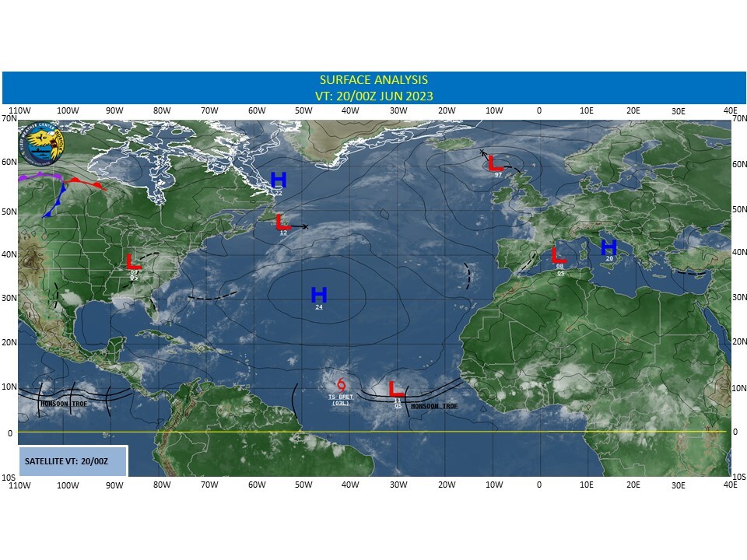The image size is (747, 560).
Task: Click the red L east of TS Bret
Action: pyautogui.click(x=396, y=389)
